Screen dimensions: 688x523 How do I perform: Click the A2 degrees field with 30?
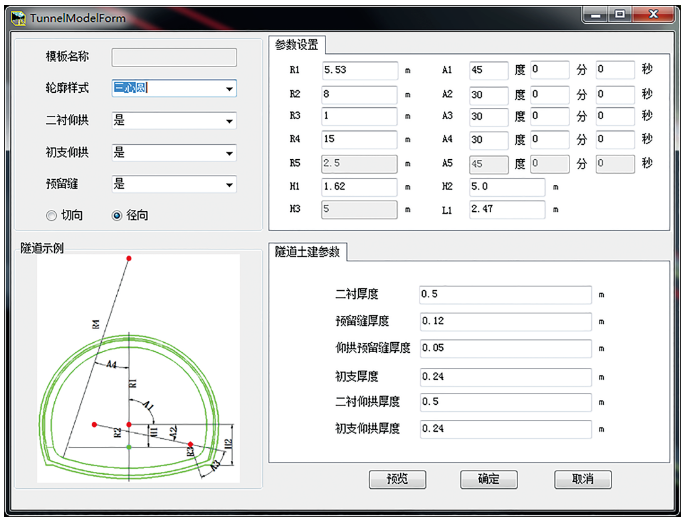489,94
